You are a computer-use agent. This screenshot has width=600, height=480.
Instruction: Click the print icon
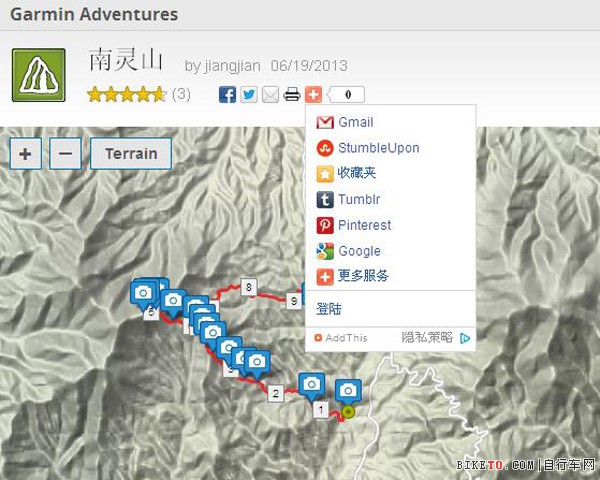[292, 95]
